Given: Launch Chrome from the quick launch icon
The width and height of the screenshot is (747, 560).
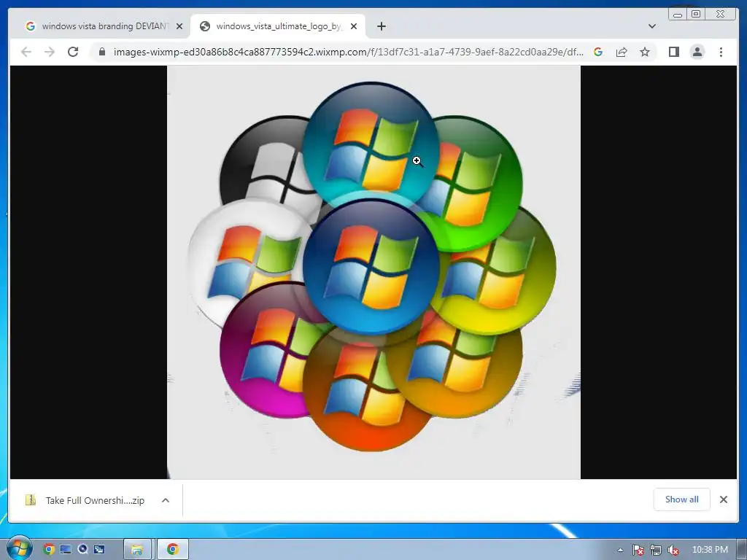Looking at the screenshot, I should [49, 549].
